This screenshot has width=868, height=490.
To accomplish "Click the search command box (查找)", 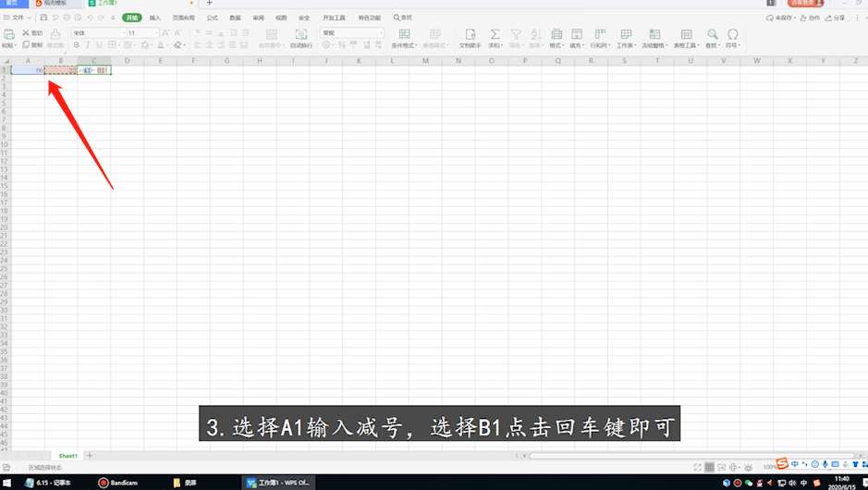I will click(x=403, y=18).
